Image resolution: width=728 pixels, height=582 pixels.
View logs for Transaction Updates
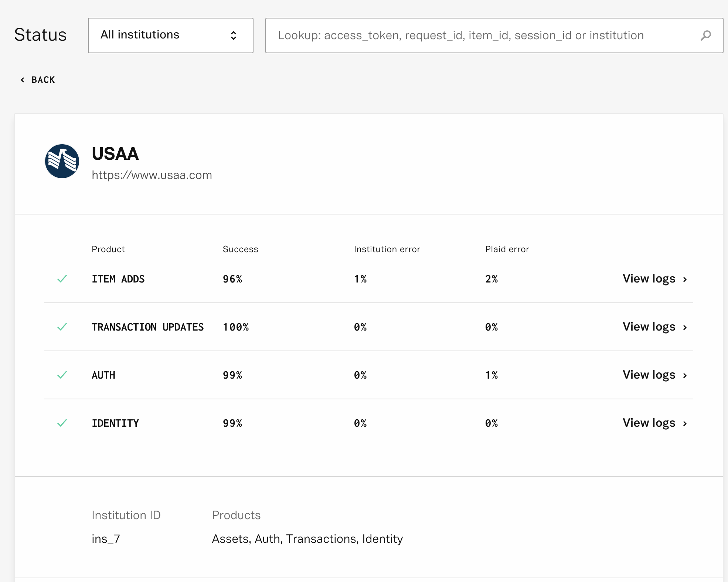pyautogui.click(x=649, y=327)
